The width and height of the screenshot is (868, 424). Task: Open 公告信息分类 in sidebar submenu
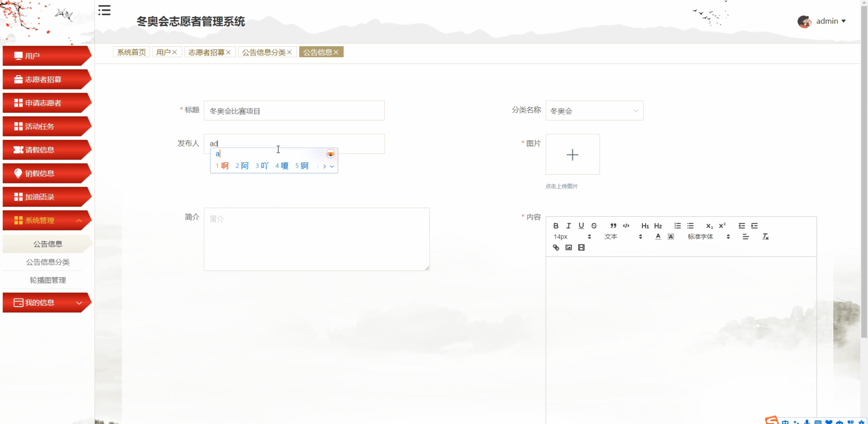coord(48,262)
